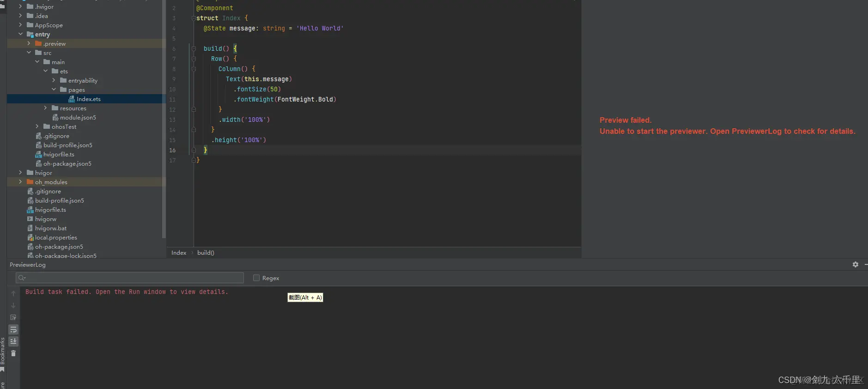Click the orange oh_modules folder icon
Image resolution: width=868 pixels, height=389 pixels.
pos(30,182)
